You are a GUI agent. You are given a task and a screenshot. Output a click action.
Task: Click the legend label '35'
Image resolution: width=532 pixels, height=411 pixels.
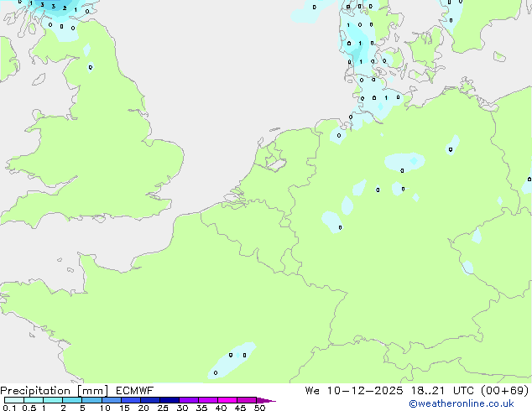coord(202,408)
